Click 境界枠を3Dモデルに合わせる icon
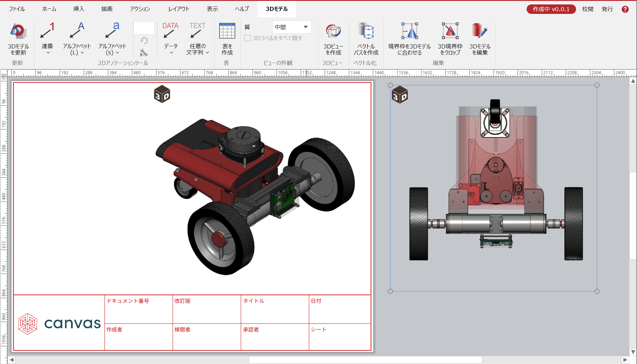637x364 pixels. tap(410, 31)
